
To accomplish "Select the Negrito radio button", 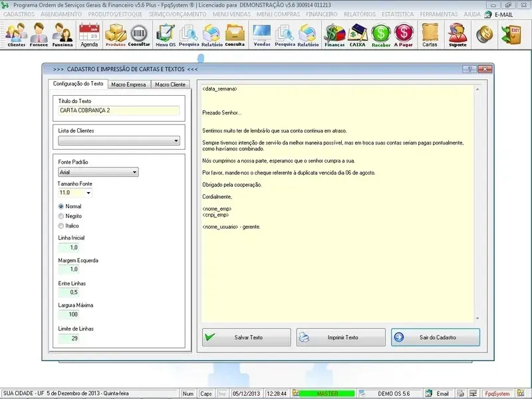I will pyautogui.click(x=61, y=216).
